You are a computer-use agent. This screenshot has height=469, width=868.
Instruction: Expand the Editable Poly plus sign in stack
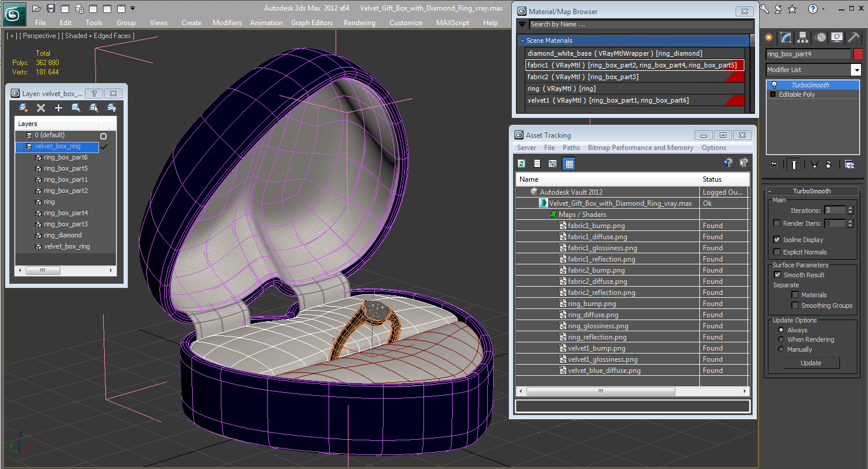point(773,94)
